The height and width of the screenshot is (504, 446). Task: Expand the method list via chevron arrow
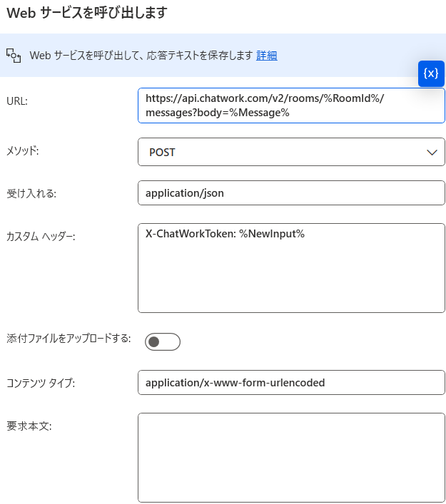click(432, 153)
